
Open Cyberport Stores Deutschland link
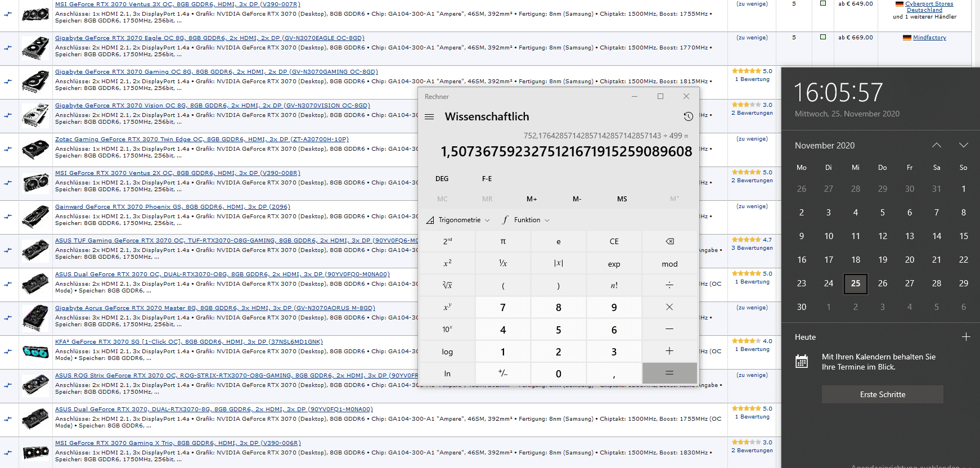click(929, 7)
